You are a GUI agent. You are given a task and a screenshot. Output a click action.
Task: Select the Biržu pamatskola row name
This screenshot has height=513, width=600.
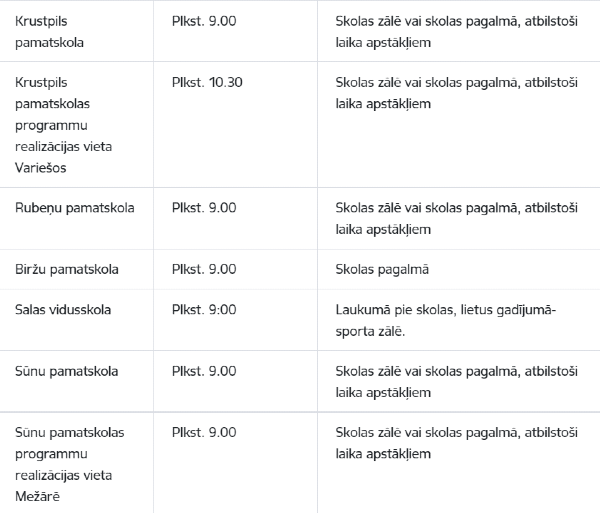pos(67,270)
